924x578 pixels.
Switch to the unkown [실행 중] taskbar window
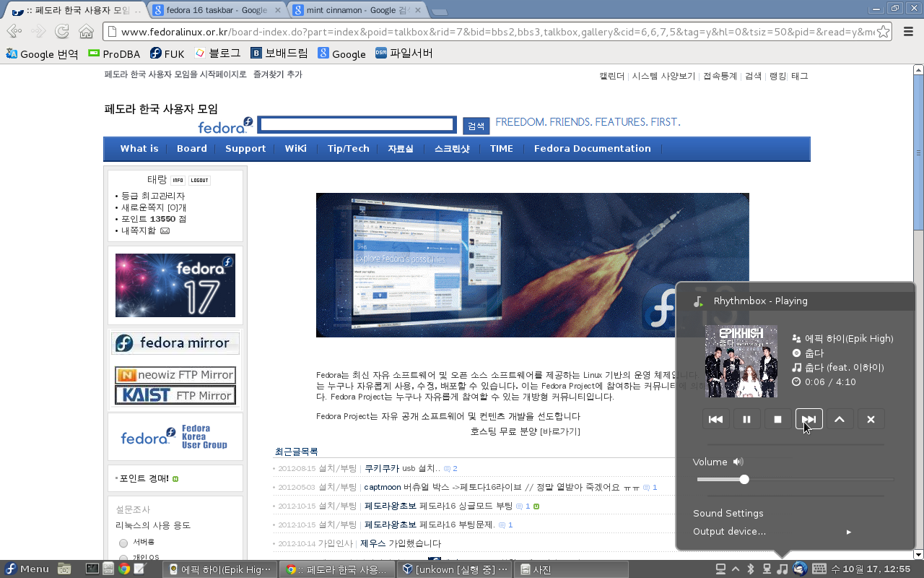455,569
